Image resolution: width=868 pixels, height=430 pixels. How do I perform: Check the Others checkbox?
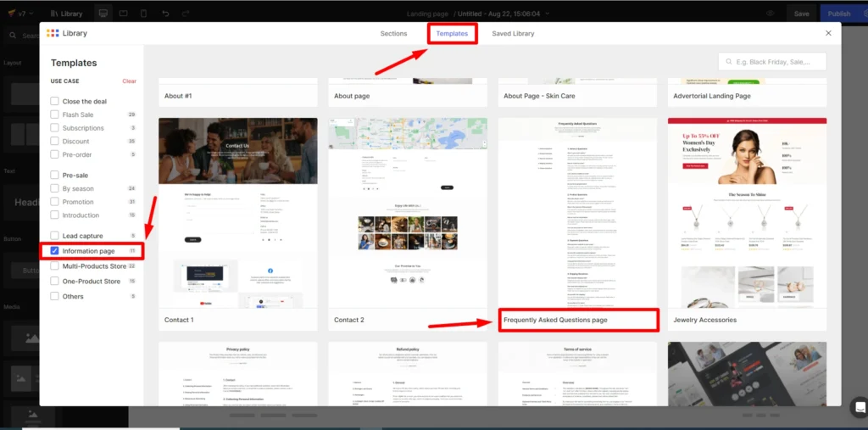click(54, 296)
